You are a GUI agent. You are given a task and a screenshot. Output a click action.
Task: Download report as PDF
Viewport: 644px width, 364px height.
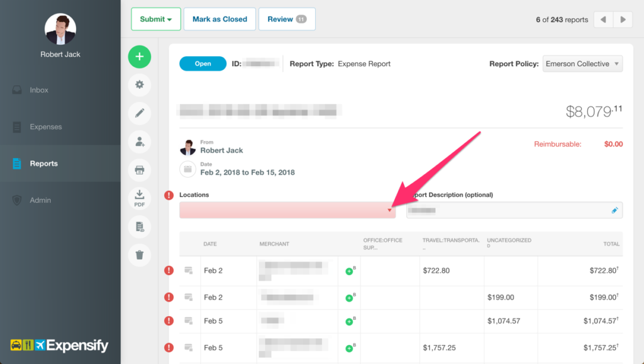(140, 198)
